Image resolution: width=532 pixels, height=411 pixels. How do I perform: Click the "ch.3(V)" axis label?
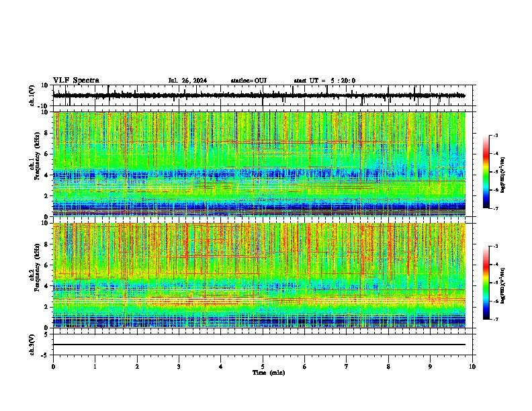pyautogui.click(x=32, y=345)
